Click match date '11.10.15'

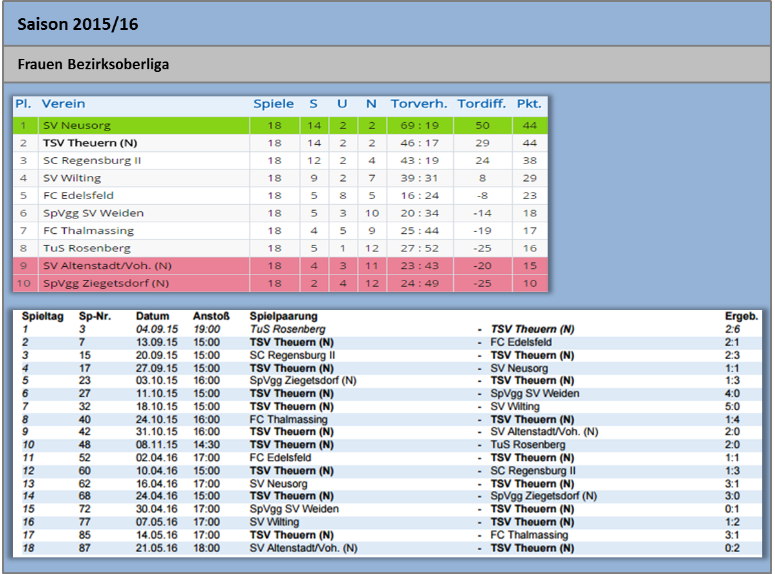click(x=157, y=394)
